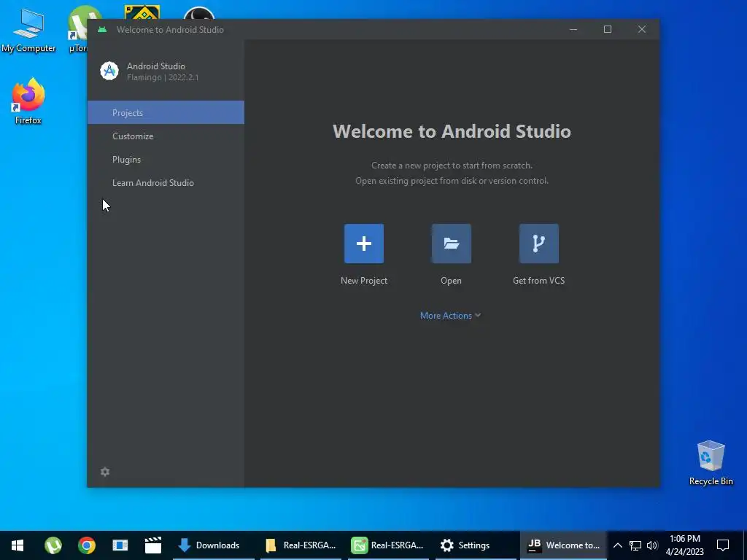Click the Welcome to Android Studio heading
This screenshot has height=560, width=747.
click(452, 131)
